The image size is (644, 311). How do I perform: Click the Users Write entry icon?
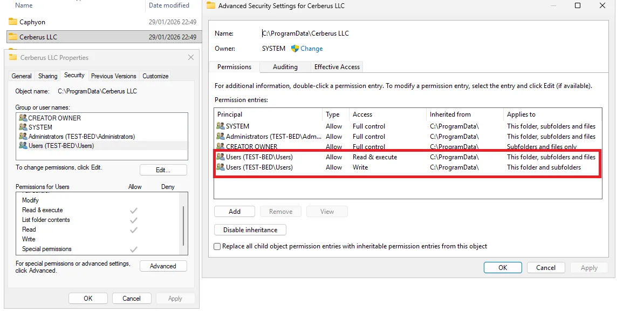[220, 167]
